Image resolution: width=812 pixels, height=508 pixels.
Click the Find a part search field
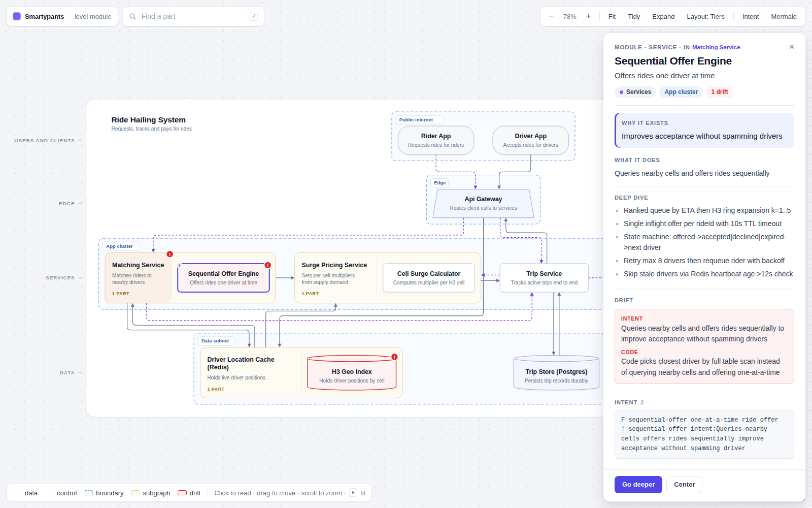[193, 16]
